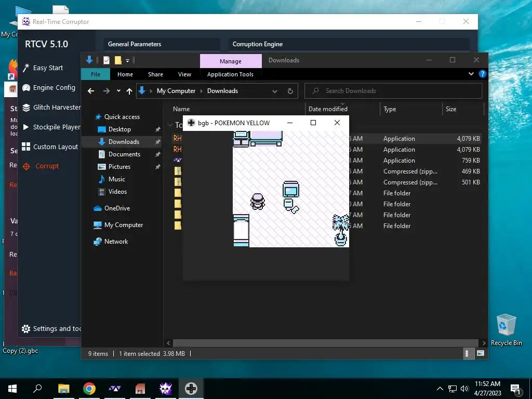Viewport: 532px width, 399px height.
Task: Go up one folder level
Action: coord(129,91)
